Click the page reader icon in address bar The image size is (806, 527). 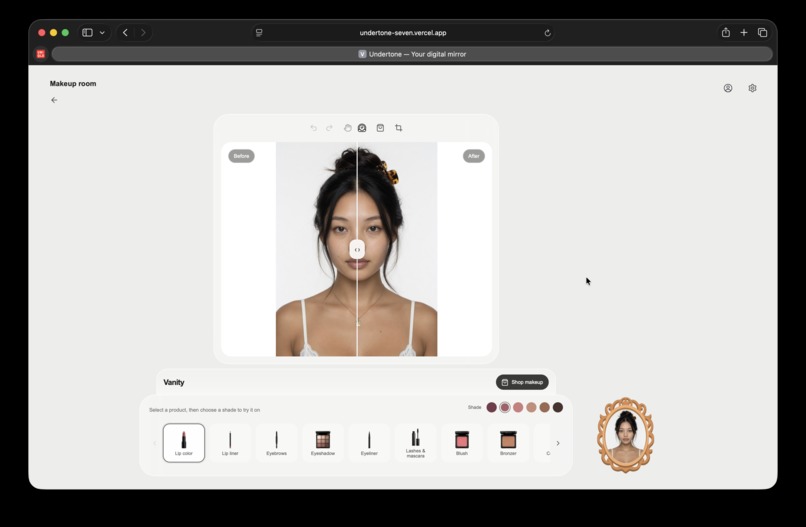coord(259,33)
